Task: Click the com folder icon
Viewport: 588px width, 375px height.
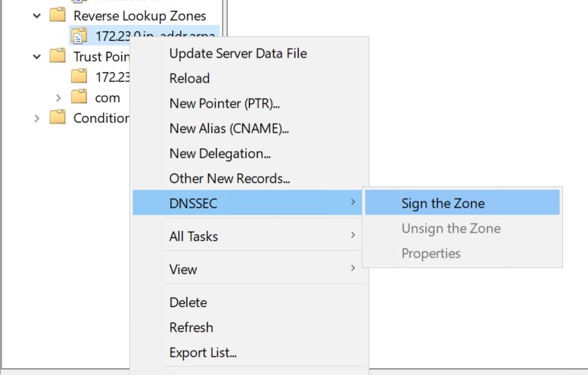Action: (x=79, y=97)
